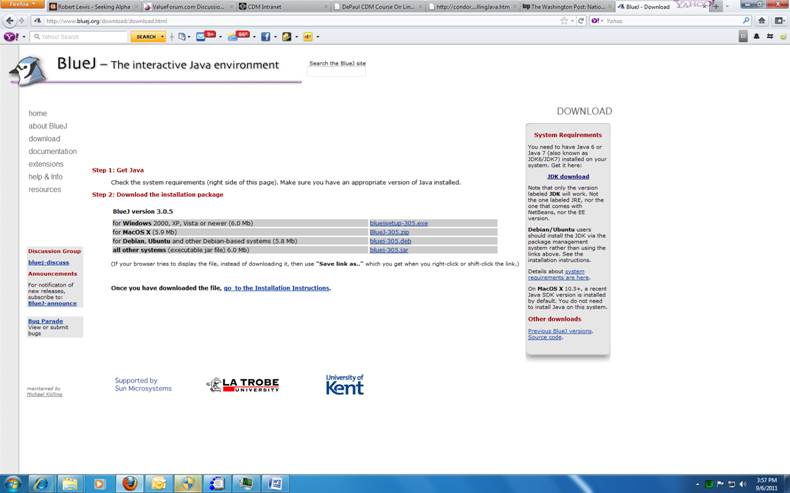
Task: Expand the bookmark star history dropdown
Action: coord(573,21)
